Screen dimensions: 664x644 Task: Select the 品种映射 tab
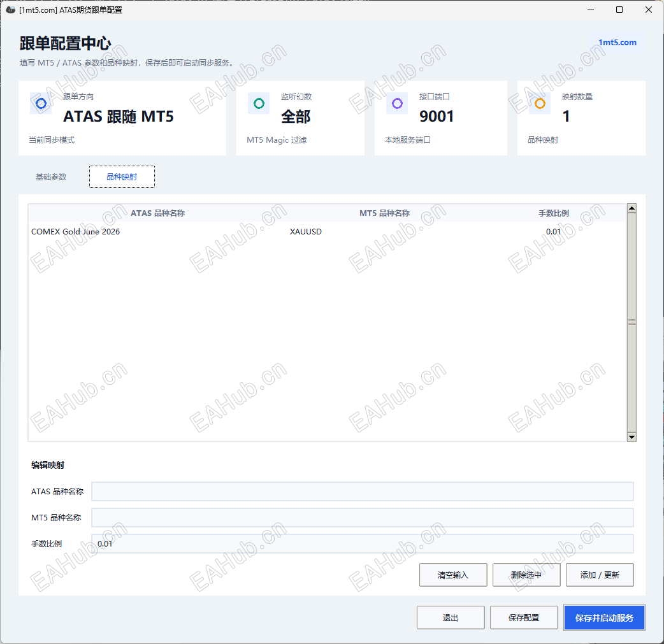tap(122, 177)
